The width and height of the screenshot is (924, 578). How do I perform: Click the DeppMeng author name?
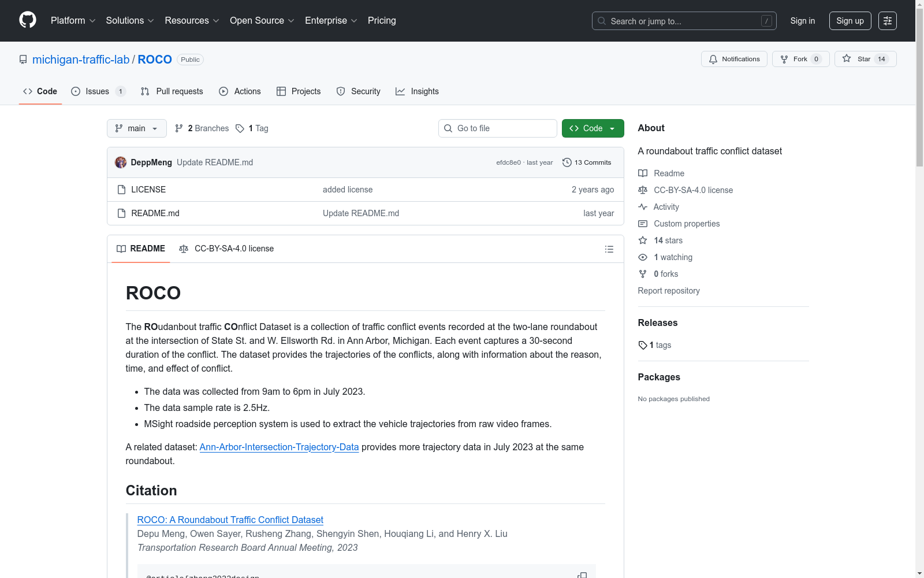click(151, 162)
